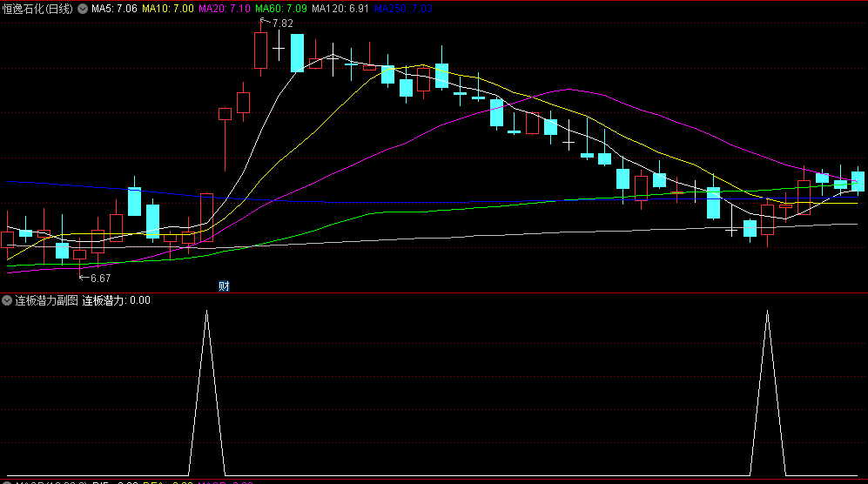Select the 连板潜力副图 indicator name
The image size is (868, 484).
coord(46,300)
